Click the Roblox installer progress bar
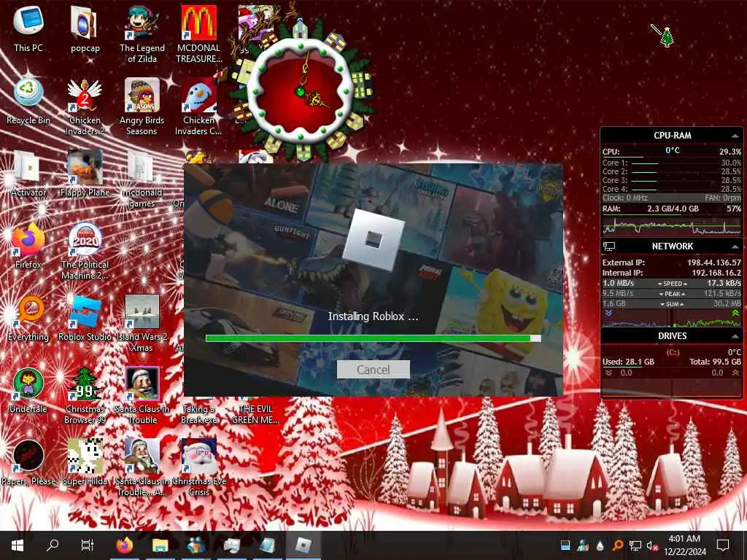Screen dimensions: 747x560 (373, 338)
